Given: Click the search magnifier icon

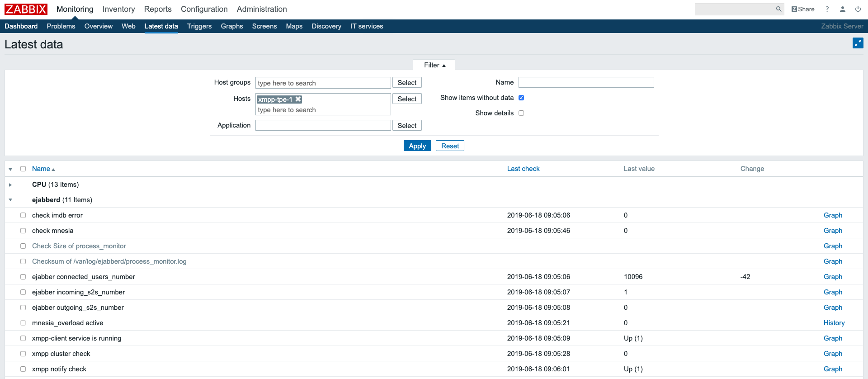Looking at the screenshot, I should coord(778,9).
